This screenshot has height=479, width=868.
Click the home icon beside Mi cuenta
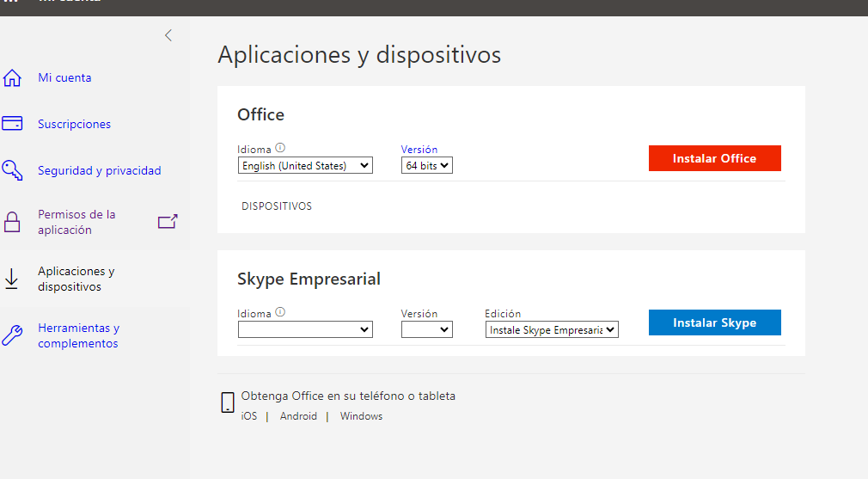click(x=12, y=78)
